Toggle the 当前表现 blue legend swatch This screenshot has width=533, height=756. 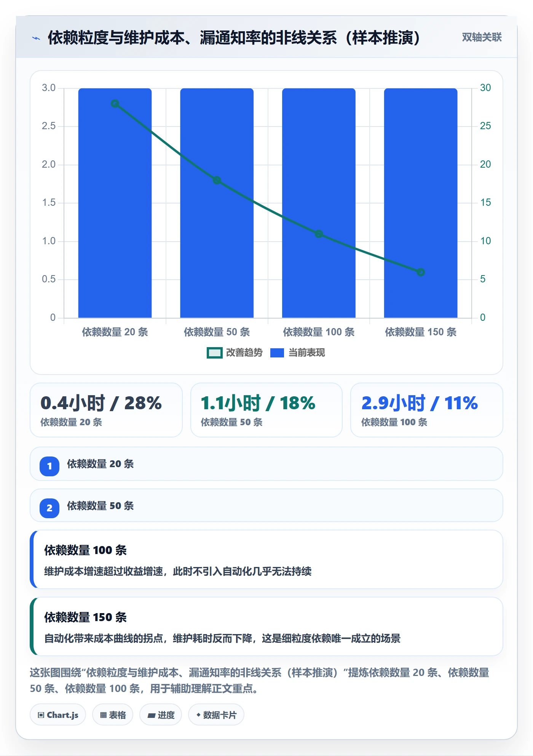click(277, 353)
